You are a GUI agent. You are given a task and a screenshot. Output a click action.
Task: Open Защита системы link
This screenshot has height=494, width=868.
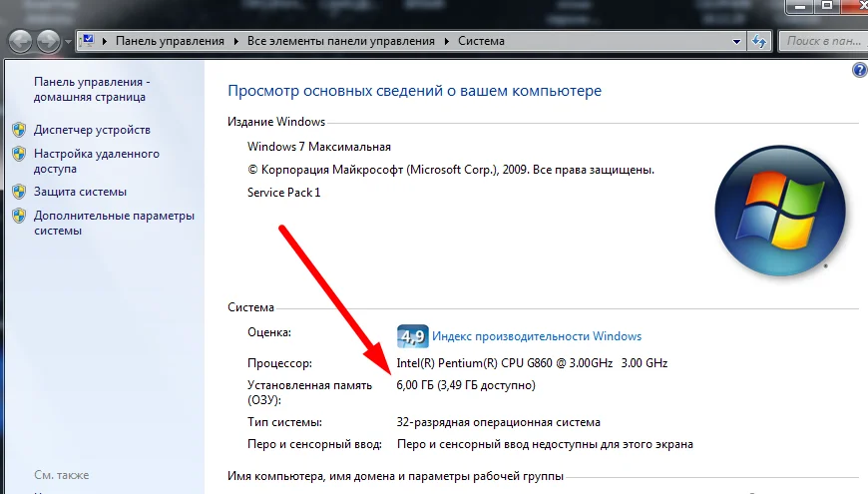click(80, 192)
